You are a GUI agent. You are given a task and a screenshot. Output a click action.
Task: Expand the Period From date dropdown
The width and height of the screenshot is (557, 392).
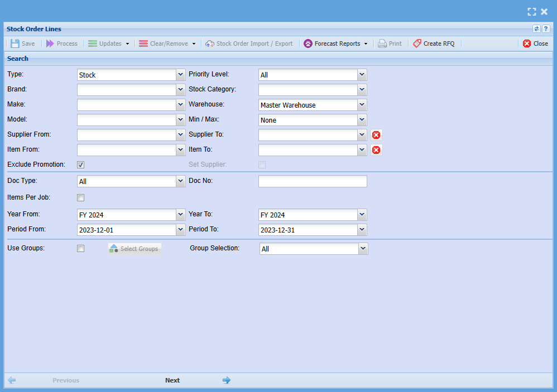[180, 230]
